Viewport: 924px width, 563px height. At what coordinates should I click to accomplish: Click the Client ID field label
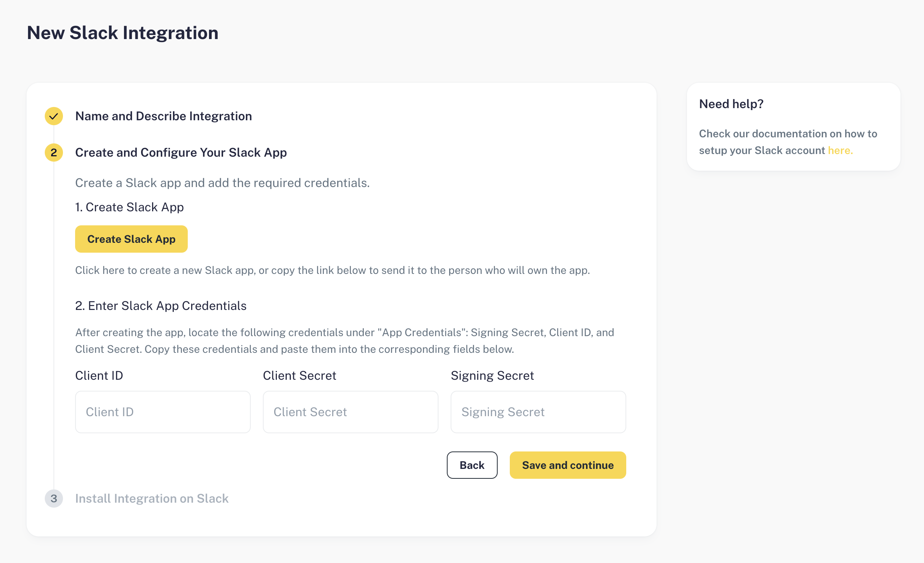[99, 376]
